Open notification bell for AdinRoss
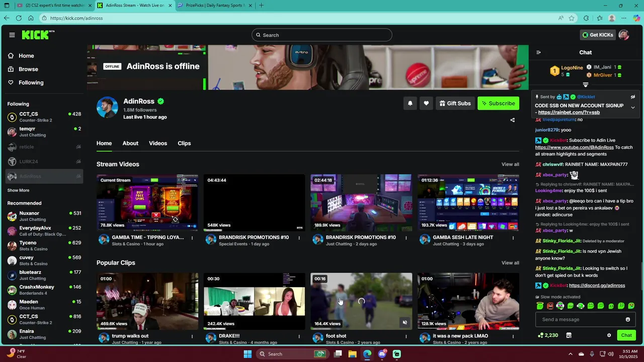Screen dimensions: 644x362 point(410,103)
